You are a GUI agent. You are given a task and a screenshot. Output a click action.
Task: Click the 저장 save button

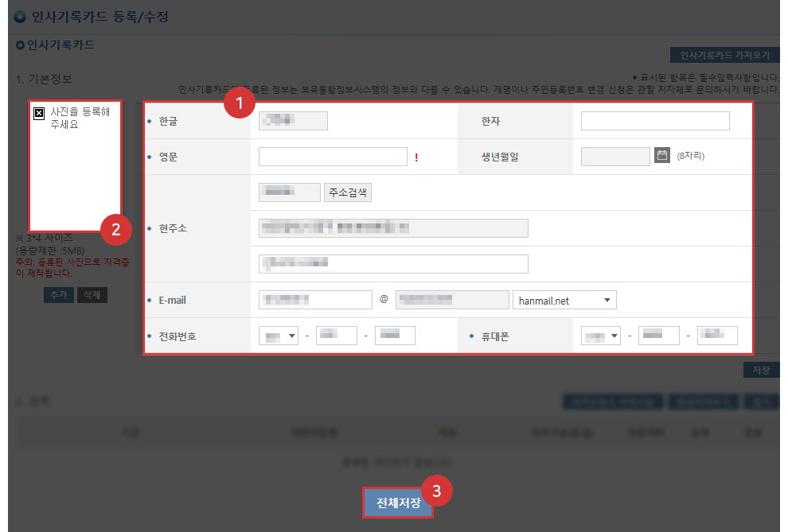(x=762, y=370)
